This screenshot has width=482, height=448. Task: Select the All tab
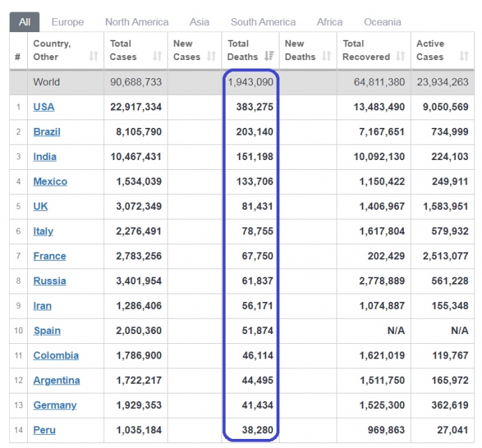pyautogui.click(x=24, y=22)
